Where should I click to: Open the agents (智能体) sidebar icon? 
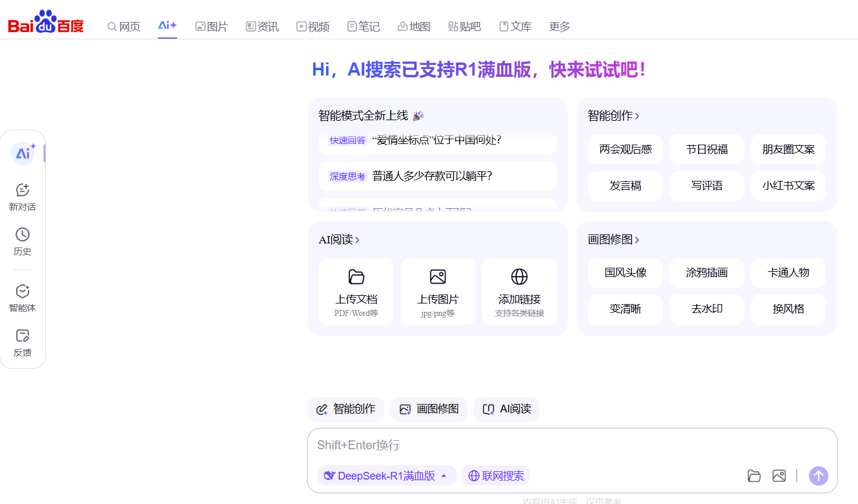tap(23, 292)
